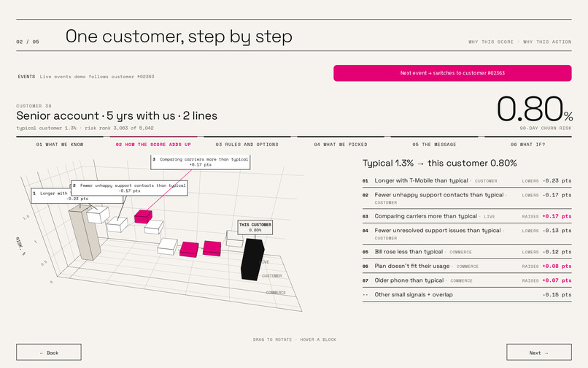Image resolution: width=588 pixels, height=368 pixels.
Task: Select row 07 Older phone than typical
Action: click(x=467, y=280)
